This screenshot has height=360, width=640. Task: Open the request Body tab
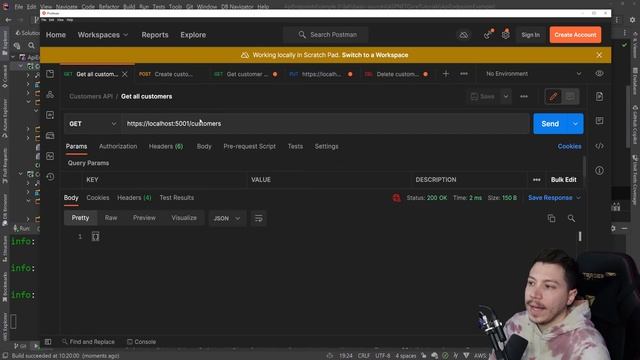pos(204,147)
